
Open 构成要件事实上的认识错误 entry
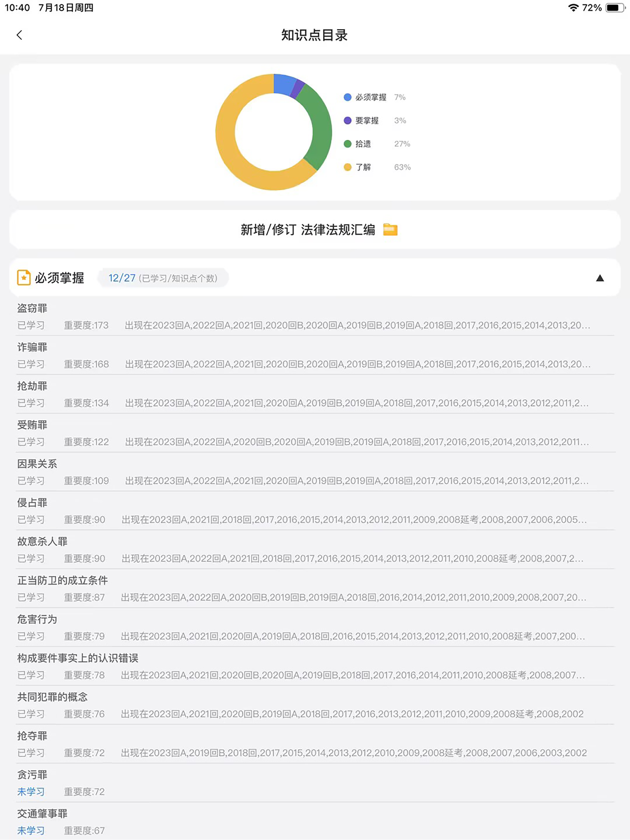[315, 667]
